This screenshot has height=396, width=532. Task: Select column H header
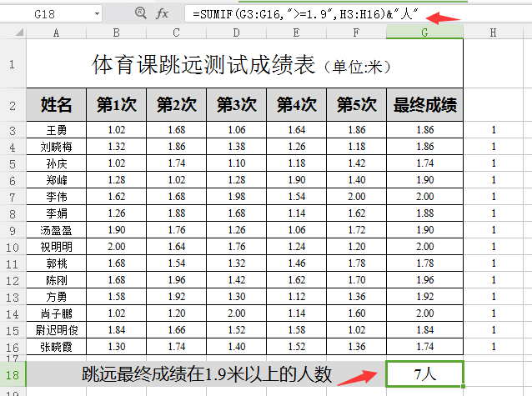click(494, 33)
